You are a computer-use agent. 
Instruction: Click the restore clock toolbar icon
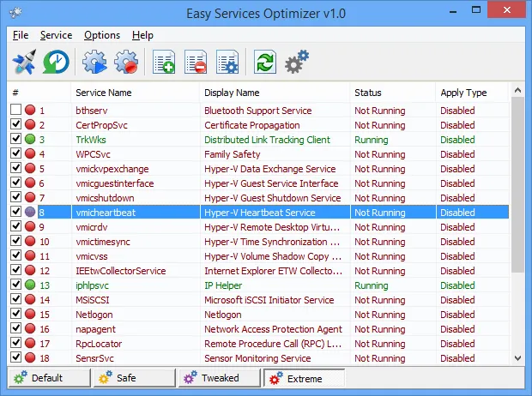(x=56, y=62)
